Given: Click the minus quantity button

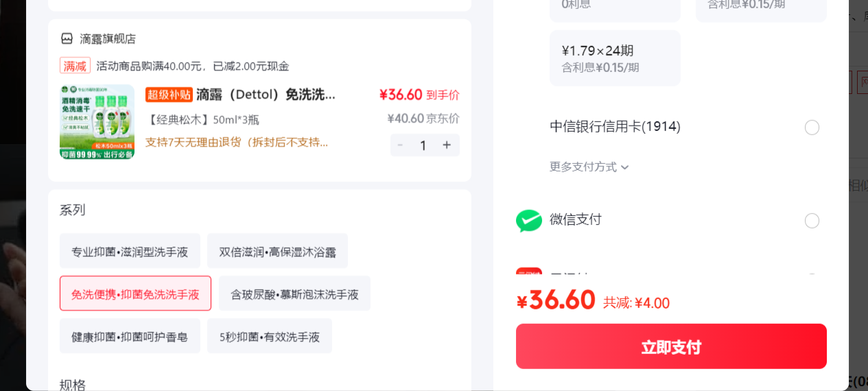Looking at the screenshot, I should coord(400,145).
